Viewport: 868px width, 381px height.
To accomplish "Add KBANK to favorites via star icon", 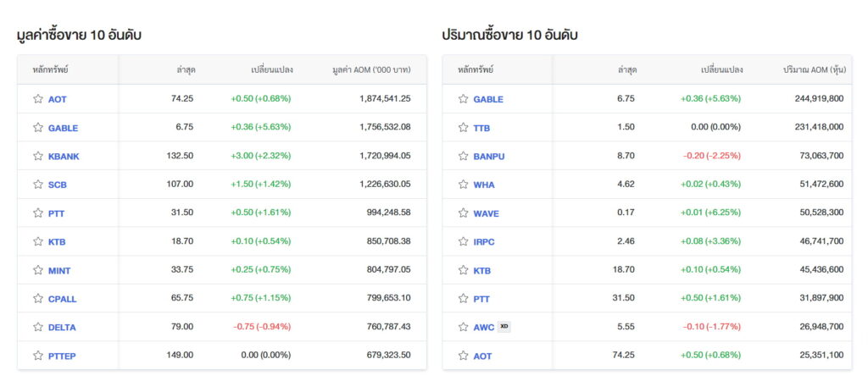I will [37, 156].
